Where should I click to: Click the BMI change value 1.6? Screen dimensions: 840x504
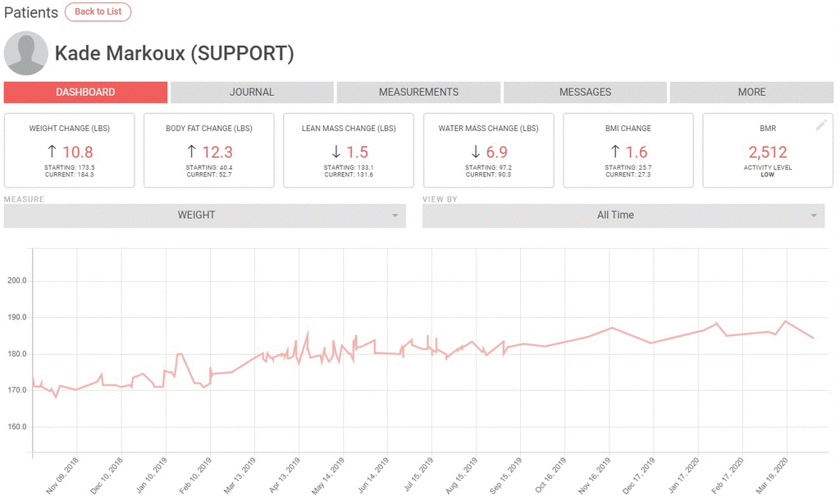coord(637,152)
